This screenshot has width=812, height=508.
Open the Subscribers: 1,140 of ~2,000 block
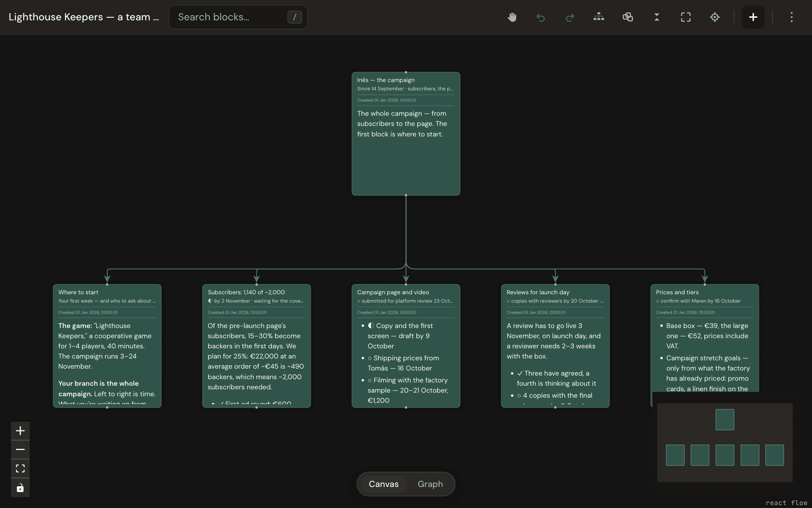pos(256,346)
